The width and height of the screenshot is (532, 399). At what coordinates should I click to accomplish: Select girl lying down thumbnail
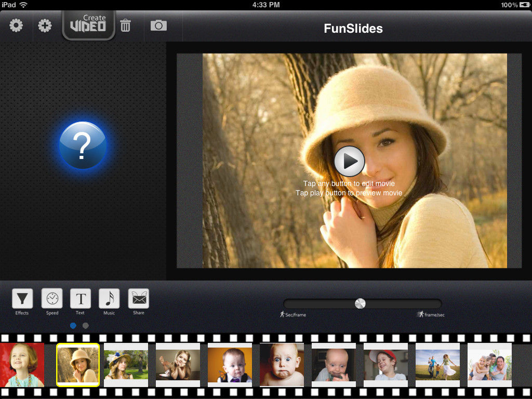(178, 365)
